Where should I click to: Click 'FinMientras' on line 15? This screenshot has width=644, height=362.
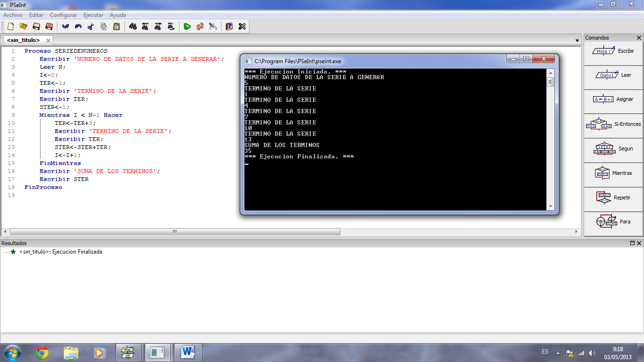pyautogui.click(x=60, y=163)
